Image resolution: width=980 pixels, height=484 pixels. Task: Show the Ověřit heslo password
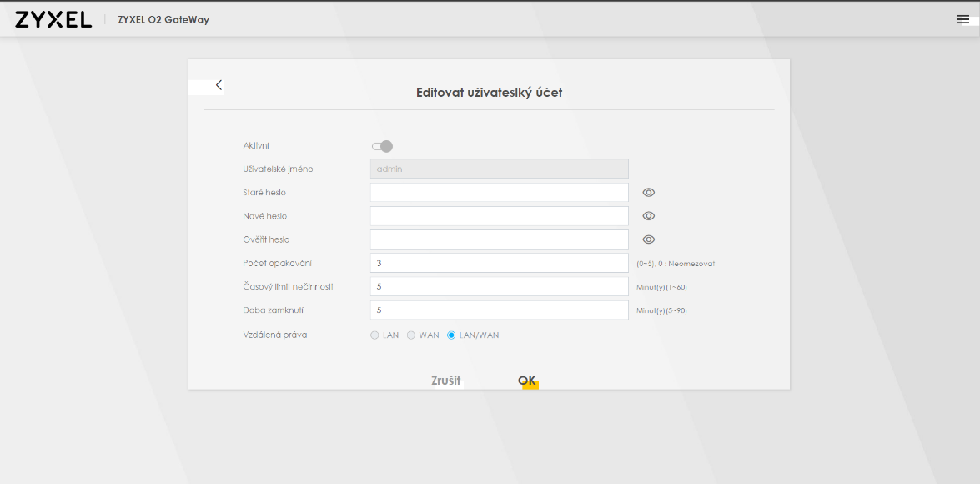click(x=649, y=239)
